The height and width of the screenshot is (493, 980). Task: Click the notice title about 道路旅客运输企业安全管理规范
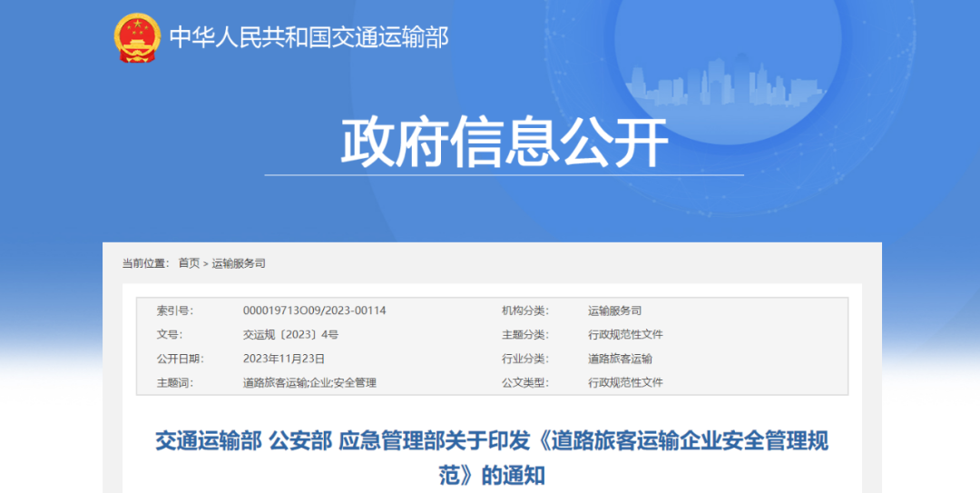pos(492,457)
